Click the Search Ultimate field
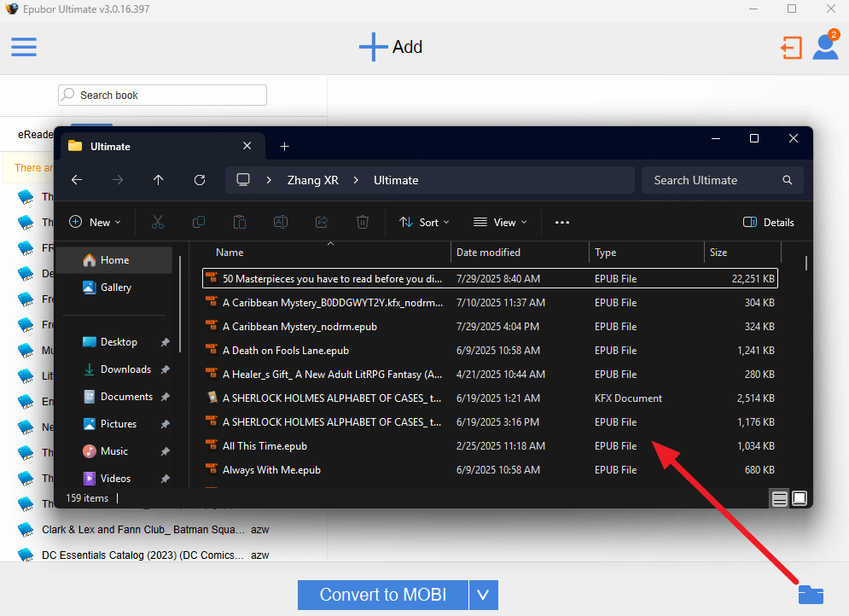 click(x=715, y=180)
